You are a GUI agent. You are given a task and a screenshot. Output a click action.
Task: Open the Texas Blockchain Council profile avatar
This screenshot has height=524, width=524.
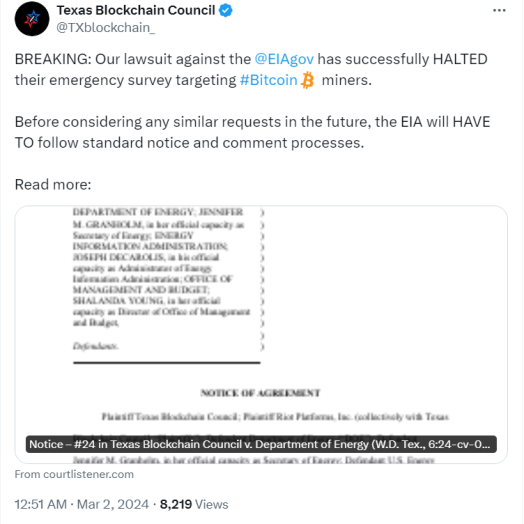point(32,19)
